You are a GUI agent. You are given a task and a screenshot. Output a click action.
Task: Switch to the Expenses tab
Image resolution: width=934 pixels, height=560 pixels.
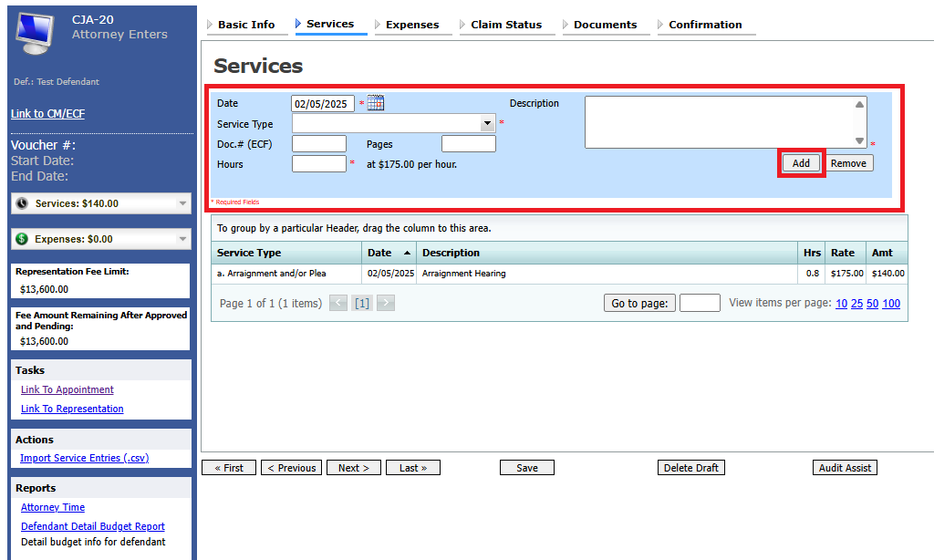pos(411,25)
